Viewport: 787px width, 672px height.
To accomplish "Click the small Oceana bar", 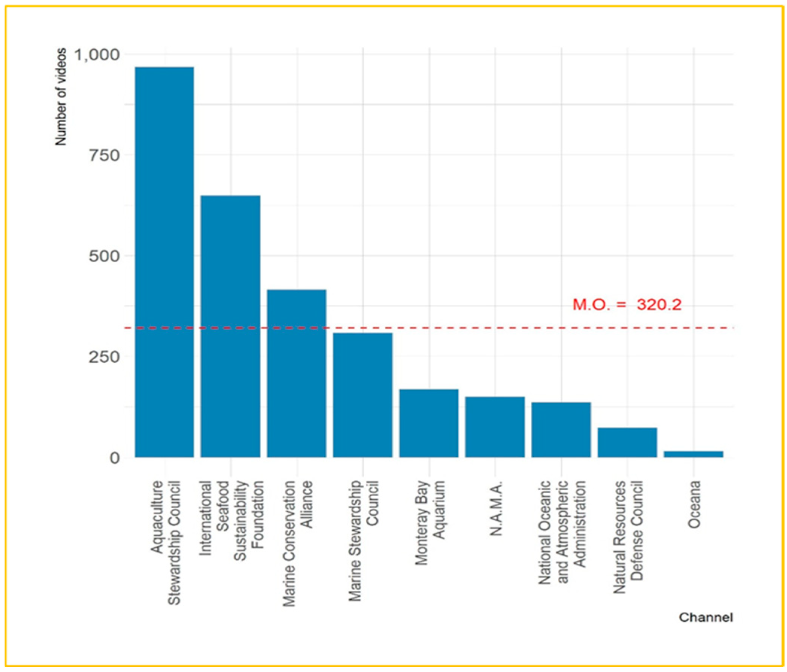I will (x=693, y=454).
